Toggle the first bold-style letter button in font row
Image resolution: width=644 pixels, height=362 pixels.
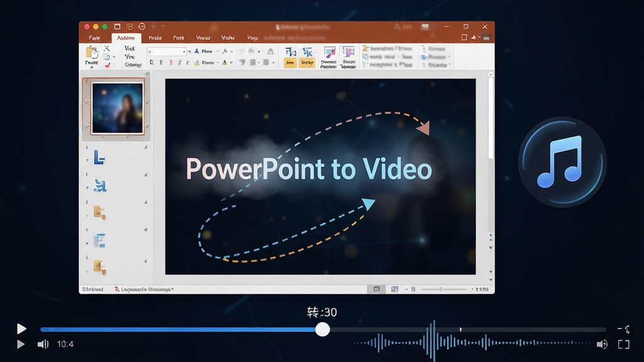click(152, 63)
